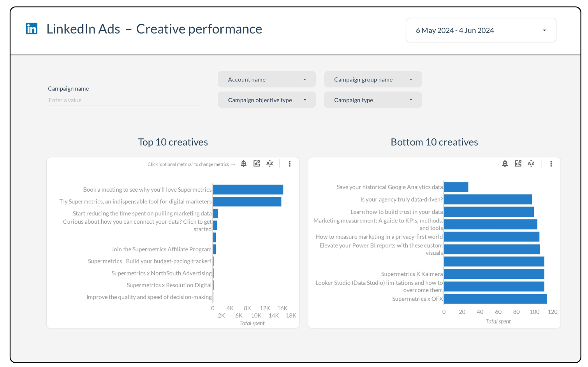Select the Supermetrics x OFX bar
This screenshot has height=367, width=588.
click(x=495, y=299)
